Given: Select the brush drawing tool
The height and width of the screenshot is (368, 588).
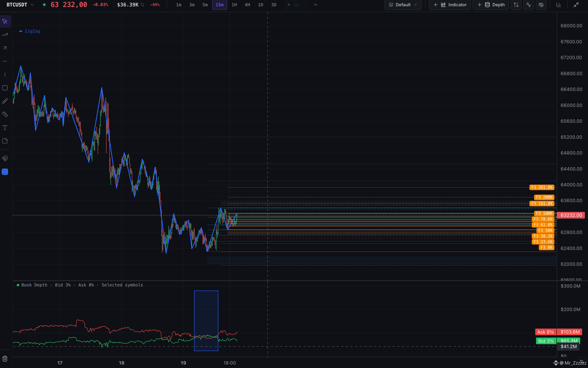Looking at the screenshot, I should coord(5,101).
